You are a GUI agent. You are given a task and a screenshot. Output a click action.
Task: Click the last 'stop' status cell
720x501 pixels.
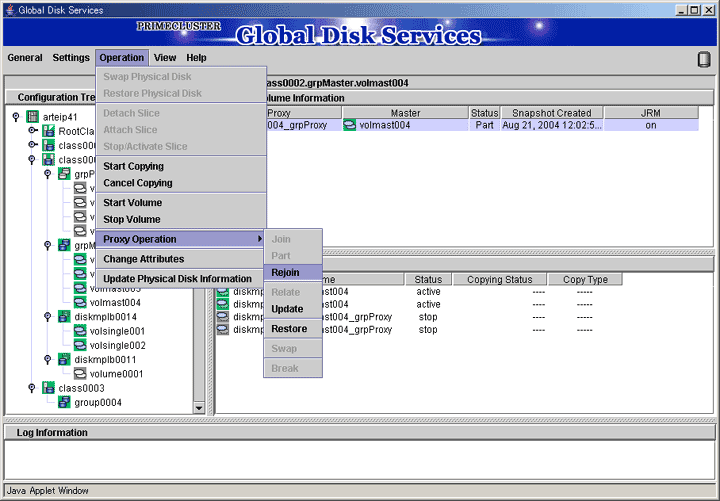[428, 329]
